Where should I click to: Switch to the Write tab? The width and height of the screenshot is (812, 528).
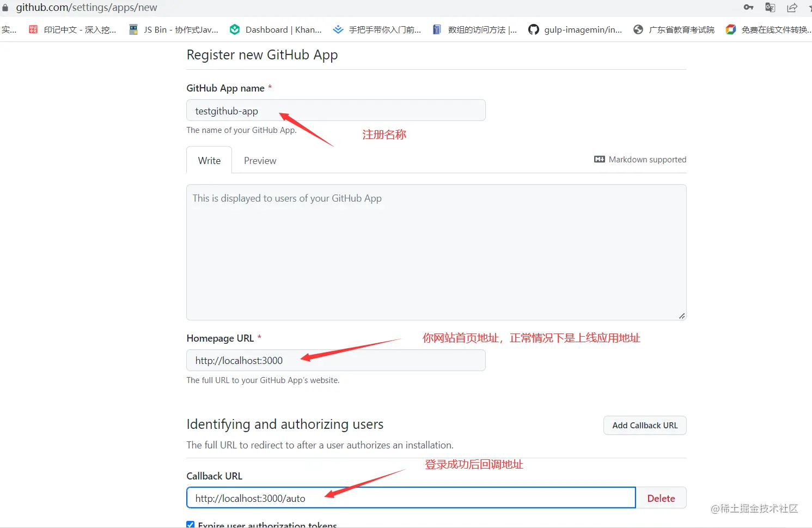209,160
